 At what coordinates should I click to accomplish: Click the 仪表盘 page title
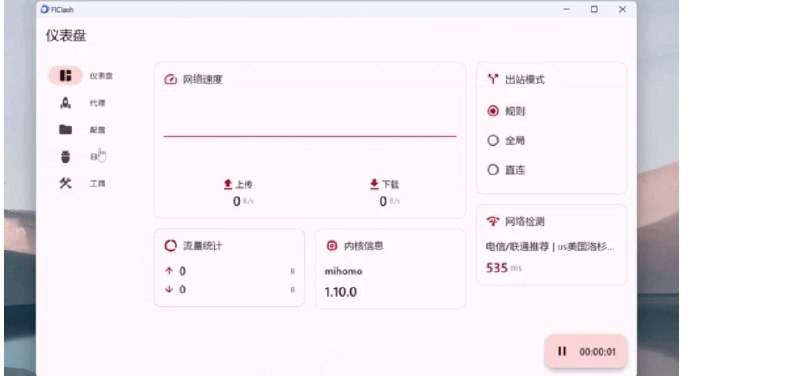(66, 36)
